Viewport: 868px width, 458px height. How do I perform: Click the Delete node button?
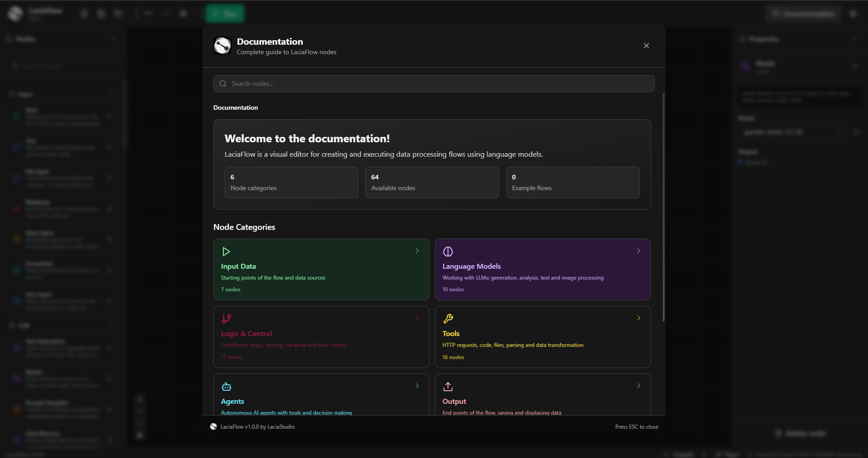click(x=799, y=433)
